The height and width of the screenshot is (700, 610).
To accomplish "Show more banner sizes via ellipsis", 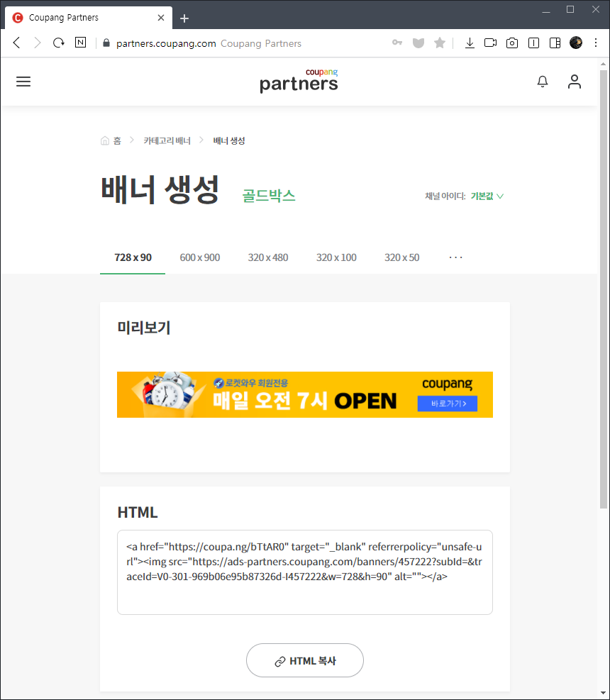I will point(455,257).
